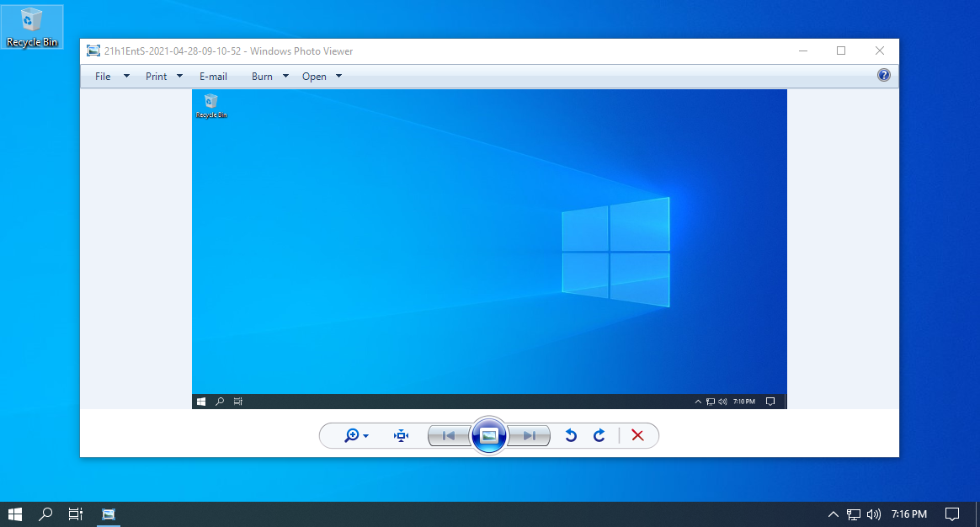The width and height of the screenshot is (980, 527).
Task: Expand the Burn dropdown arrow
Action: (x=285, y=77)
